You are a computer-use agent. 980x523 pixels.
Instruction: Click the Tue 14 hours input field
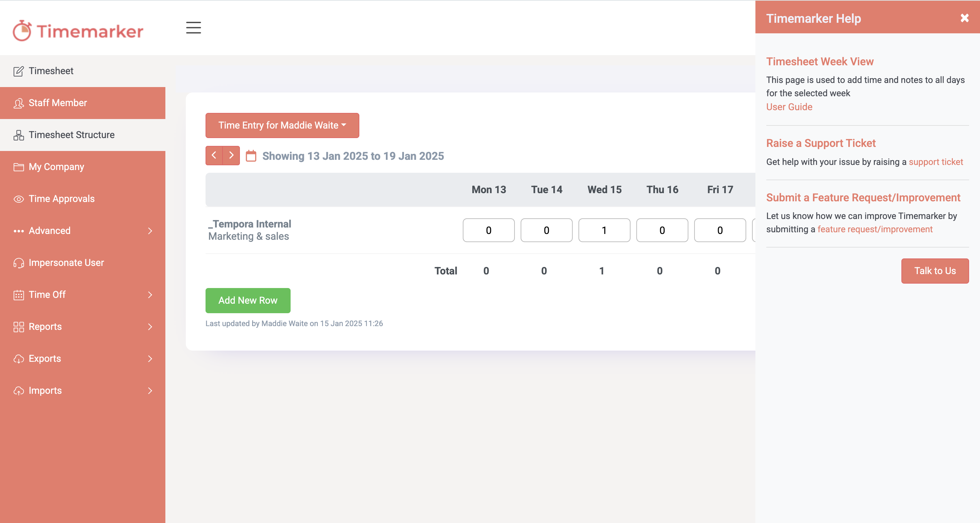(x=546, y=230)
